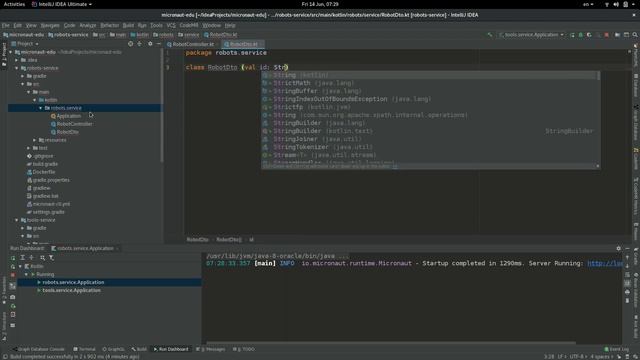Open the Event Log from status bar
Viewport: 640px width, 360px height.
click(x=616, y=349)
